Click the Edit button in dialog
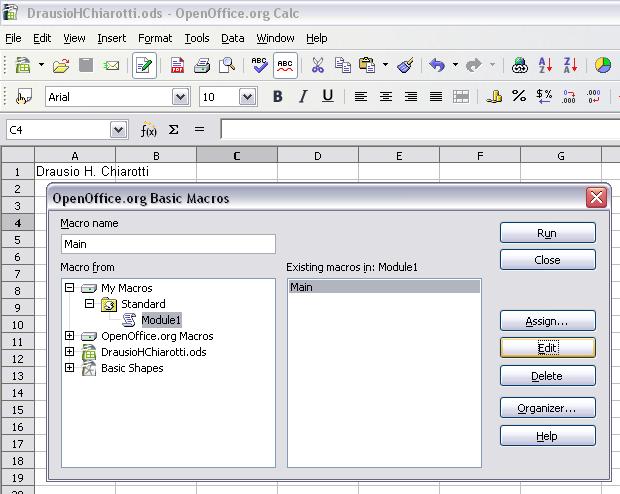Screen dimensions: 620x494 (x=548, y=348)
